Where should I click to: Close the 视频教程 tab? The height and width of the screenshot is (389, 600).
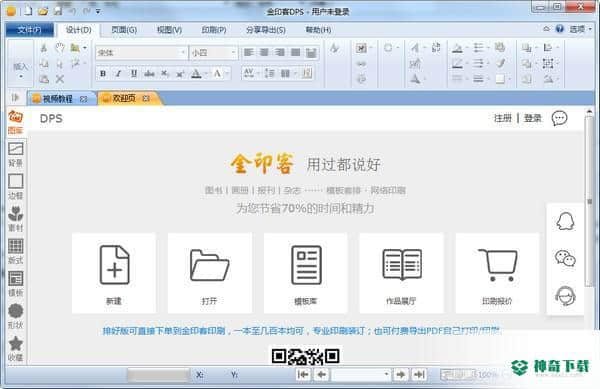83,99
